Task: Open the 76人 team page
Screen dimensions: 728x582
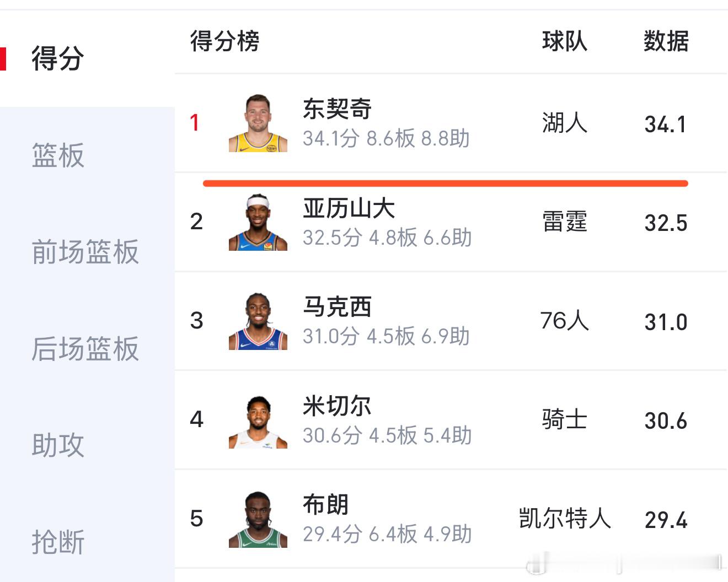Action: [564, 321]
